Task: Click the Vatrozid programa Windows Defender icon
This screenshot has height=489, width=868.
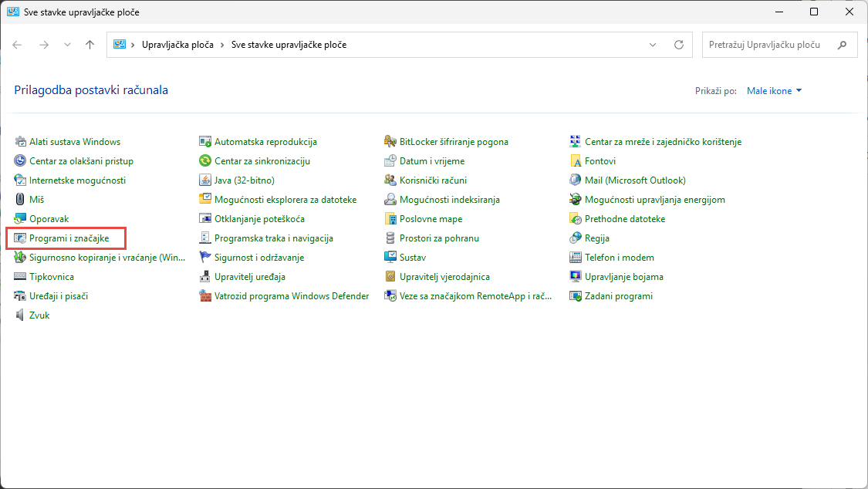Action: tap(205, 295)
